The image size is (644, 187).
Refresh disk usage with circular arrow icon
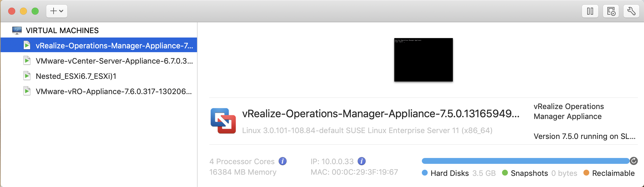click(x=634, y=161)
